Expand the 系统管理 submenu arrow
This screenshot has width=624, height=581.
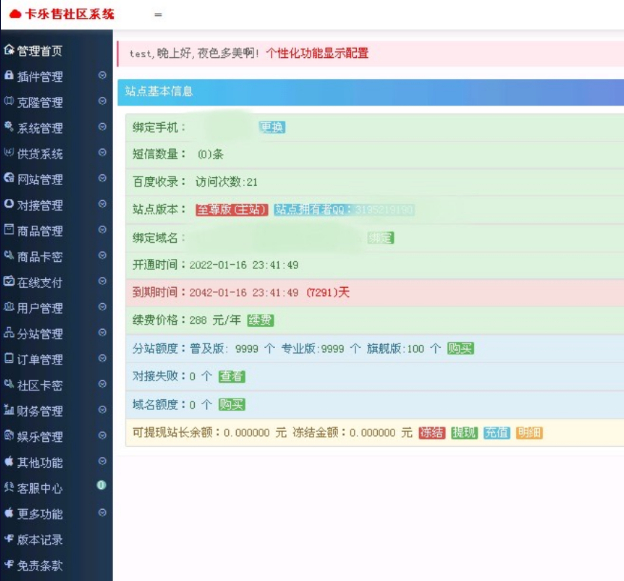[x=102, y=127]
